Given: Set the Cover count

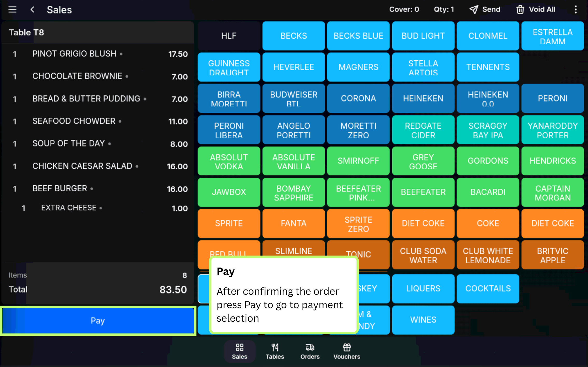Looking at the screenshot, I should point(404,10).
